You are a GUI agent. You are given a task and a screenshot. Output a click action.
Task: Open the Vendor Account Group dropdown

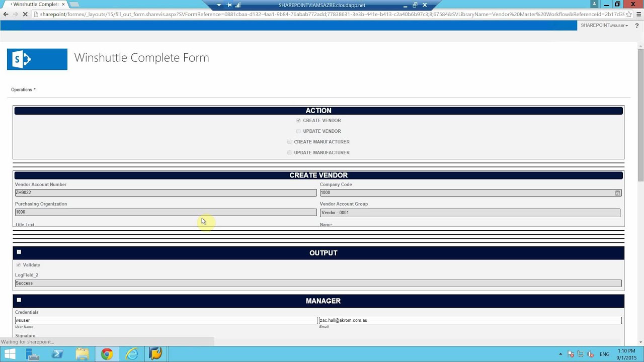(x=470, y=213)
